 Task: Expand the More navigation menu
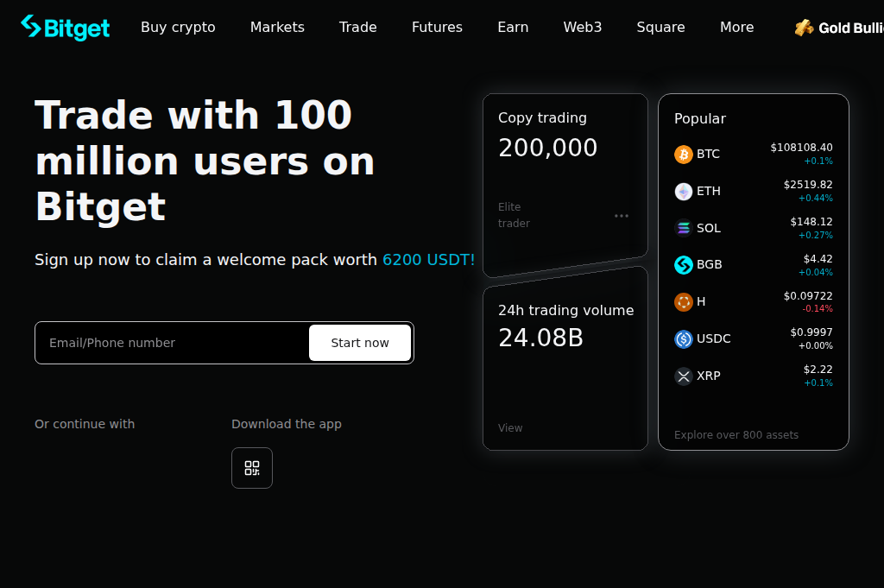click(x=736, y=27)
